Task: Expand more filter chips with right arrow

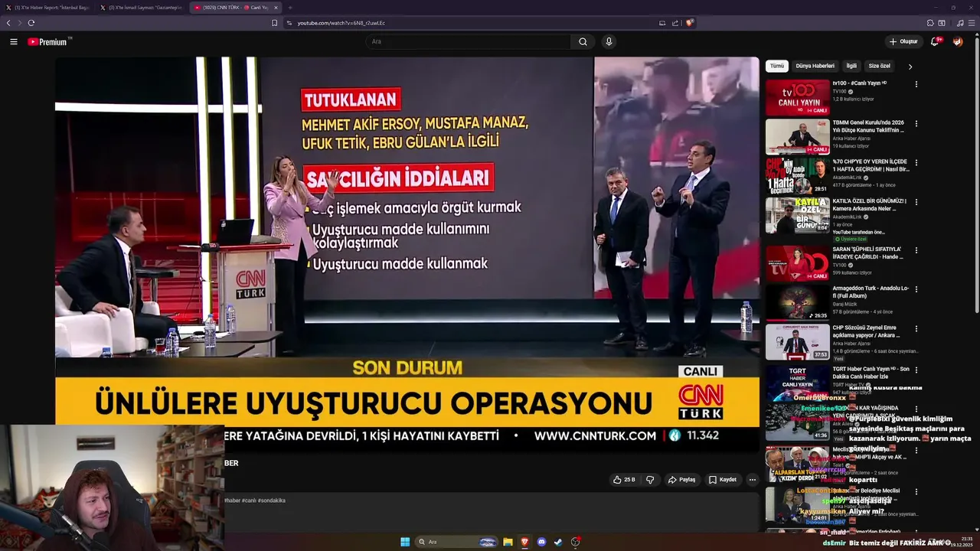Action: click(x=910, y=67)
